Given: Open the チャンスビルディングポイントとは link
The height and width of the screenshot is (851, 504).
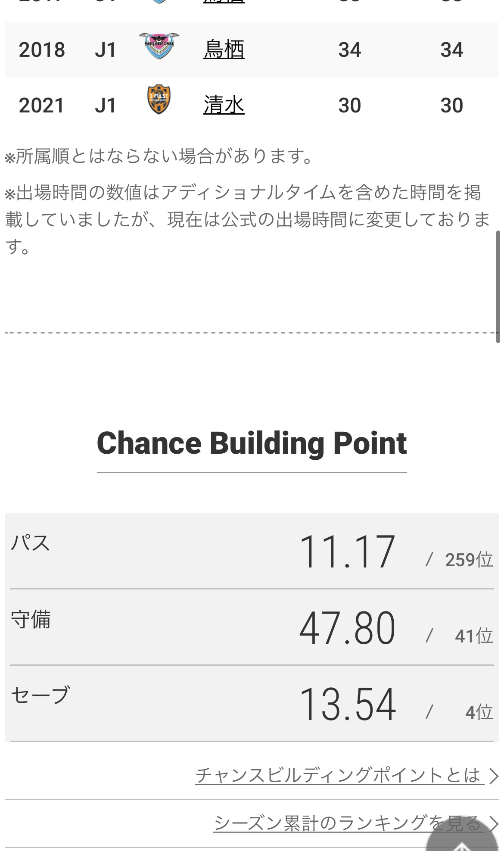Looking at the screenshot, I should coord(338,775).
